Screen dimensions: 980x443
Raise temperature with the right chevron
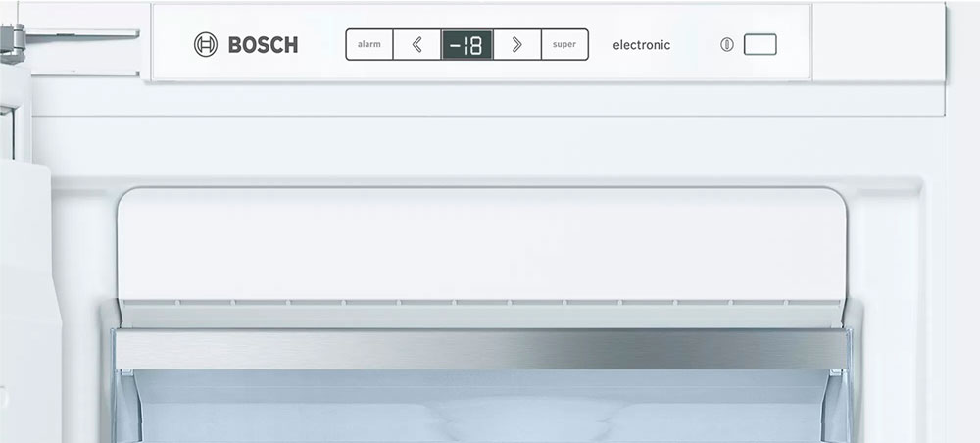(x=516, y=44)
